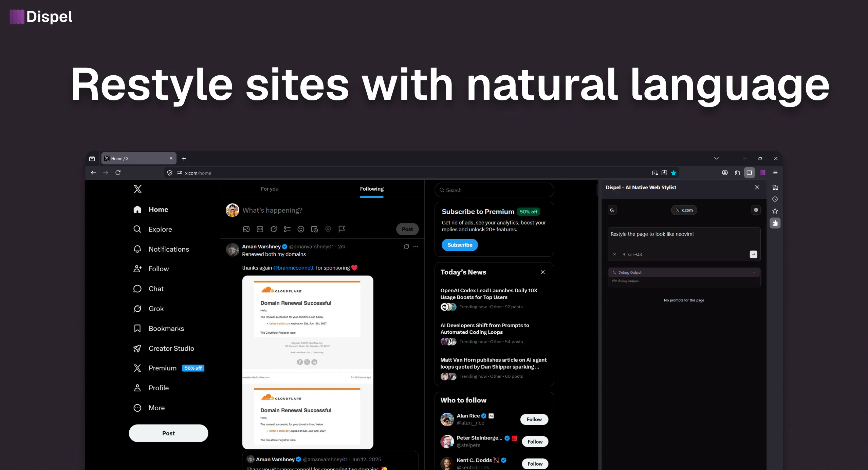The width and height of the screenshot is (868, 470).
Task: Open the three-dot menu on Aman Varshney's post
Action: (x=416, y=247)
